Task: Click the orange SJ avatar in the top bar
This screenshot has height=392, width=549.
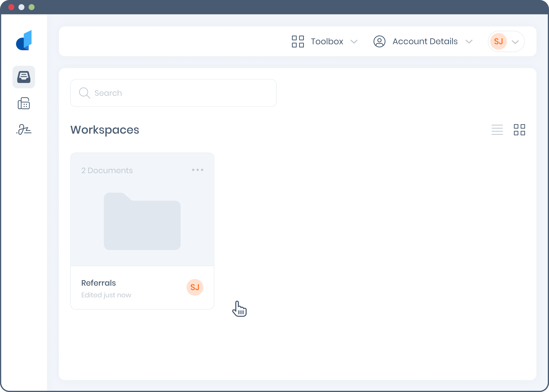Action: pyautogui.click(x=498, y=41)
